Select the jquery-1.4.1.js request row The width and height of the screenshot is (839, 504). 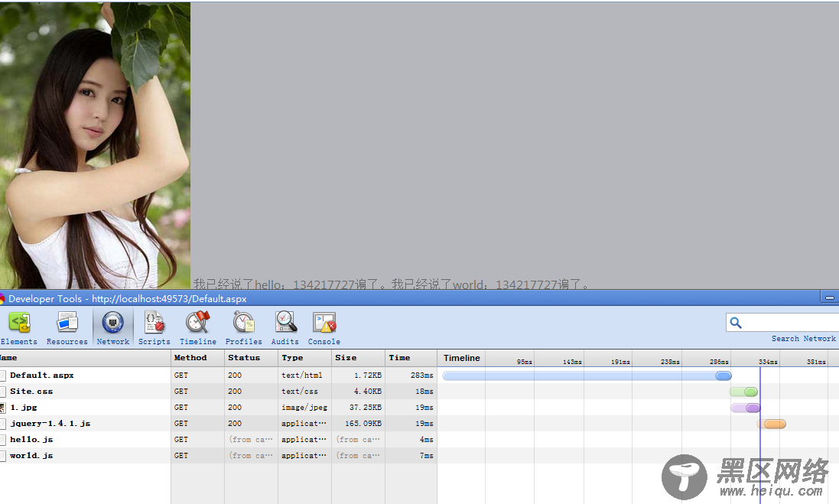click(419, 423)
